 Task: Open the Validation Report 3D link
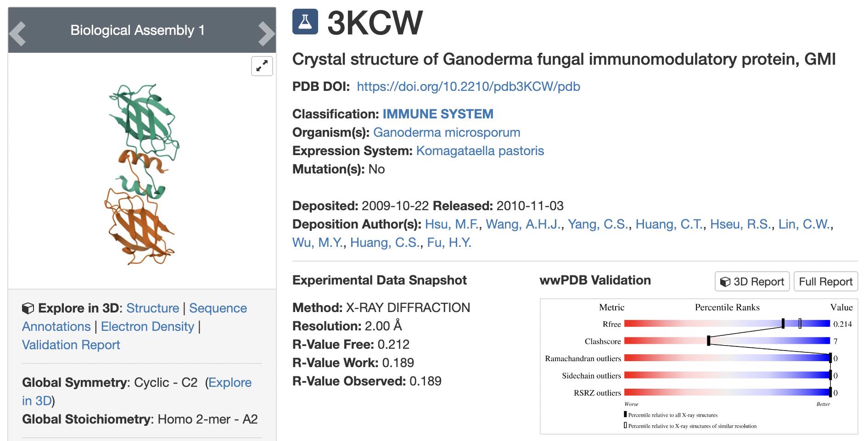[x=71, y=345]
